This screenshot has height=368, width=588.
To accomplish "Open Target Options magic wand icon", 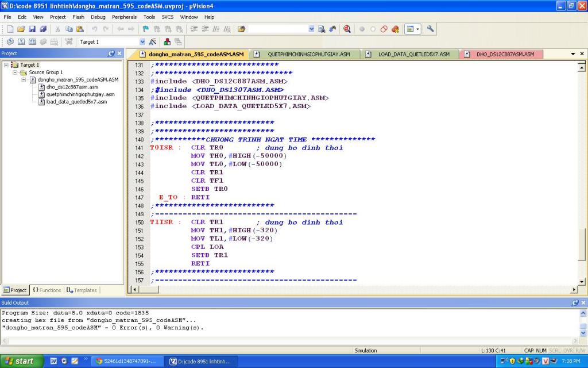I will point(153,42).
